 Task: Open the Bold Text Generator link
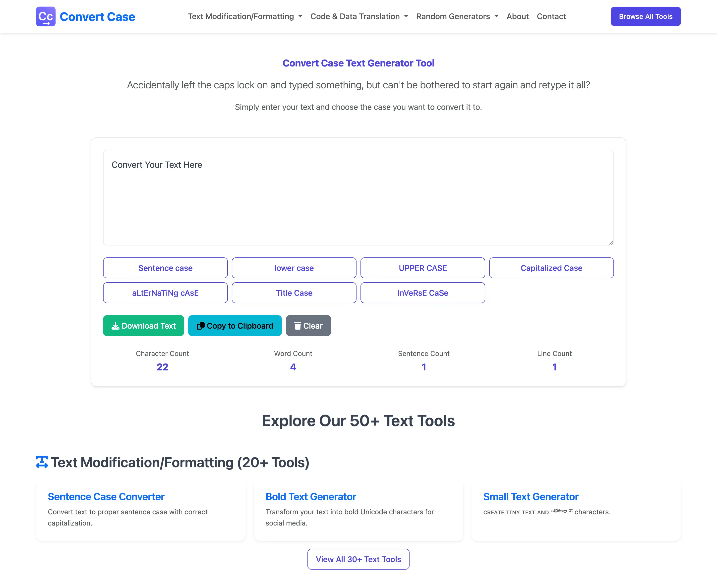point(311,497)
